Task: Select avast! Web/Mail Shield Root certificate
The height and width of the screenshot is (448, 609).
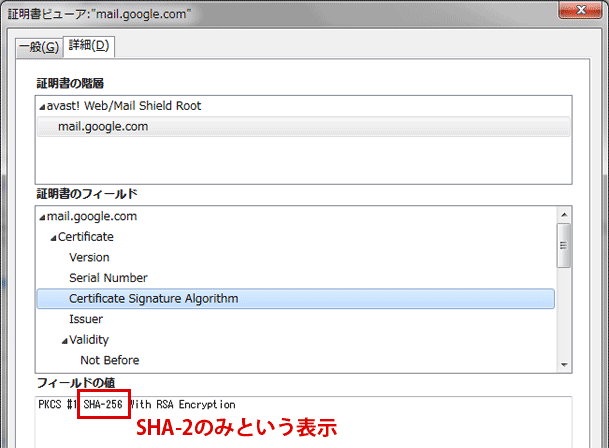Action: point(124,106)
